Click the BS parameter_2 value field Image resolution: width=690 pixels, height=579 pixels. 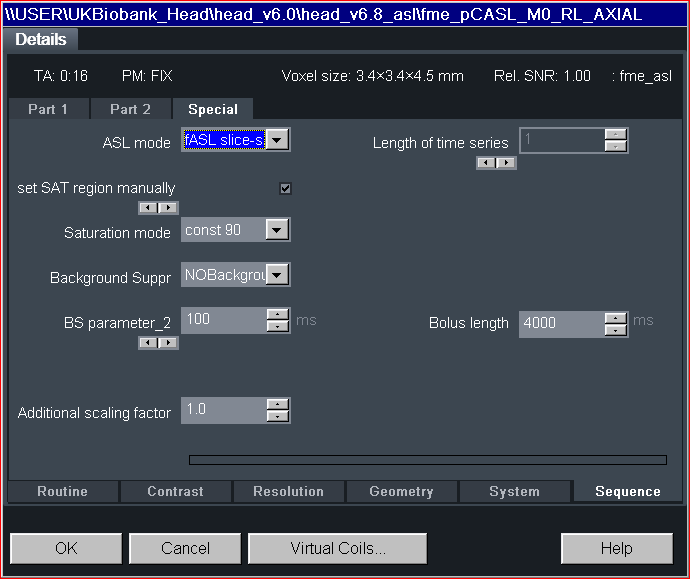[224, 320]
